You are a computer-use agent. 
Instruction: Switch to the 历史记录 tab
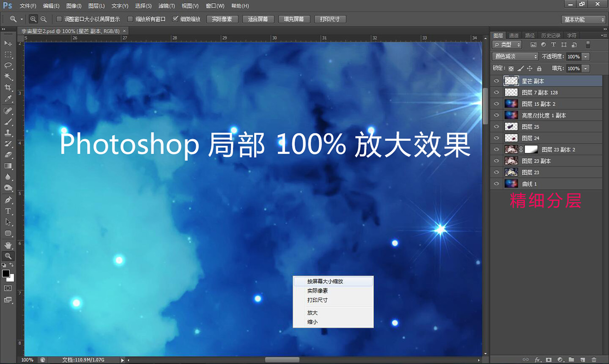point(550,35)
